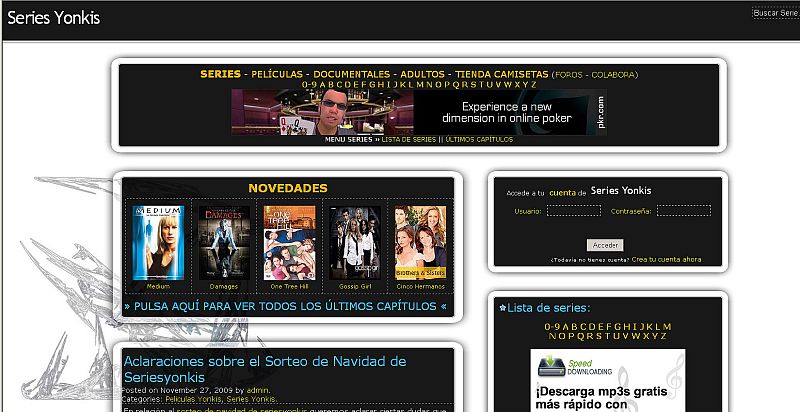This screenshot has height=412, width=800.
Task: Open the TIENDA CAMISETAS store link
Action: (501, 75)
